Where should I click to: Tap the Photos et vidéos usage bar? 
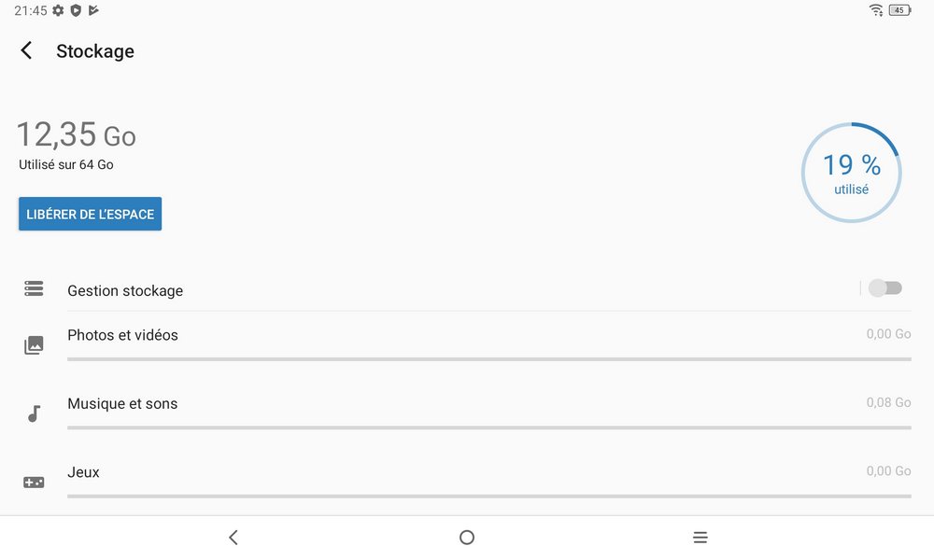coord(488,358)
